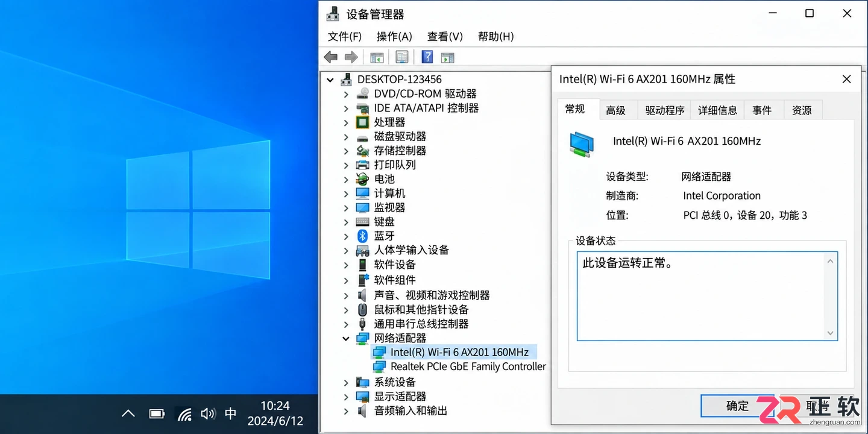Switch to the 驱动程序 tab
Viewport: 868px width, 434px height.
665,110
